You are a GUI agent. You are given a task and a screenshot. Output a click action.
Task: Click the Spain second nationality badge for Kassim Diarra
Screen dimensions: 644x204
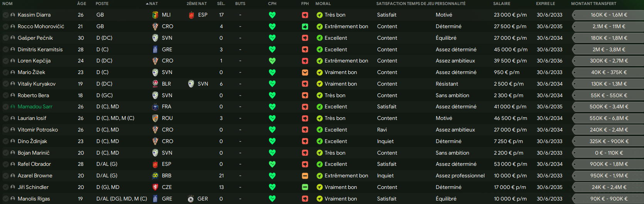(191, 15)
